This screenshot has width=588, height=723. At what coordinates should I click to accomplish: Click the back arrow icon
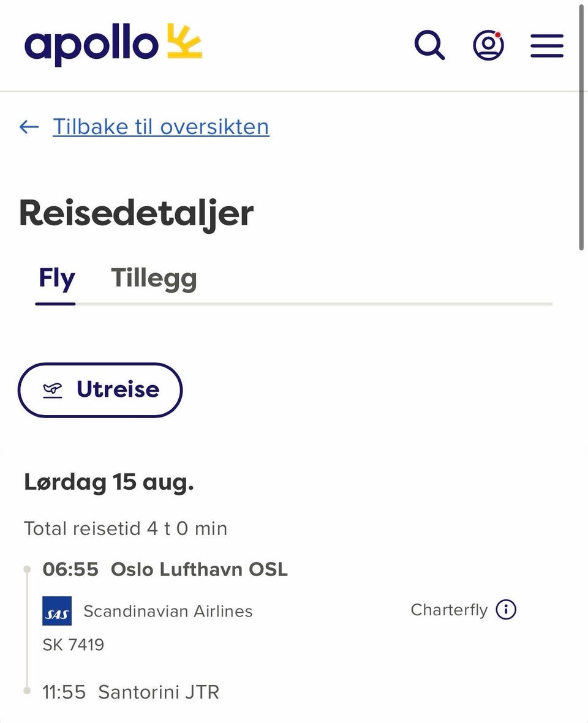click(x=29, y=127)
